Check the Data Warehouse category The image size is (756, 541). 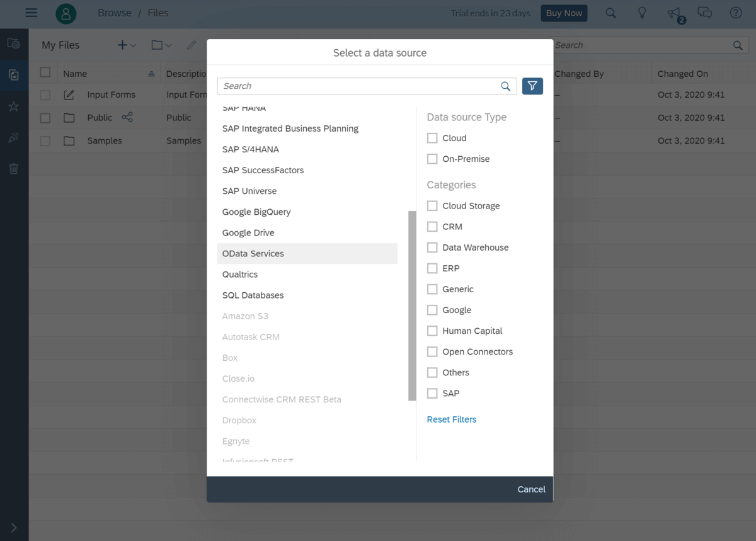[x=432, y=247]
